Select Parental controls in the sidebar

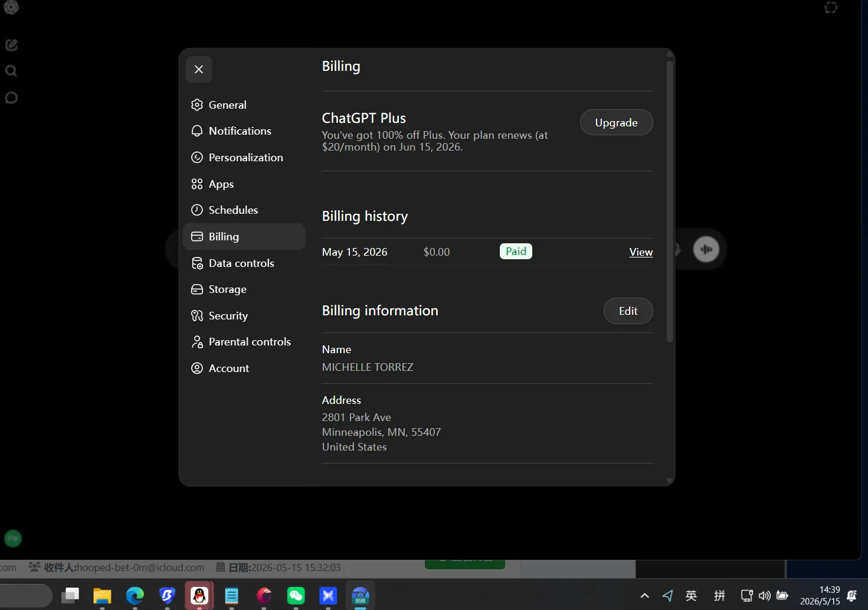coord(244,342)
